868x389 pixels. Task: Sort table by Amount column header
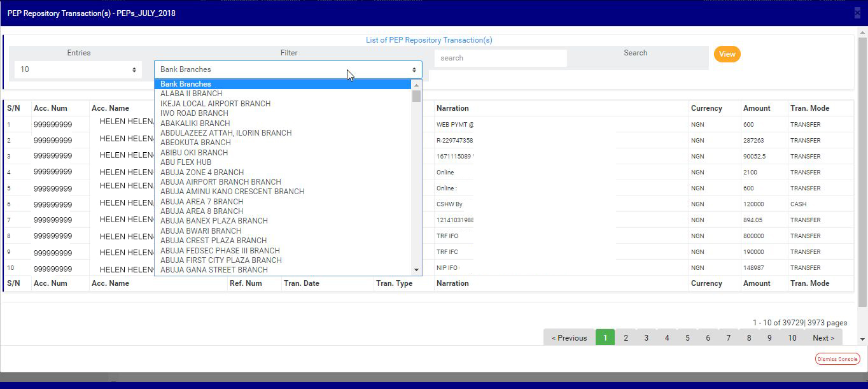757,108
